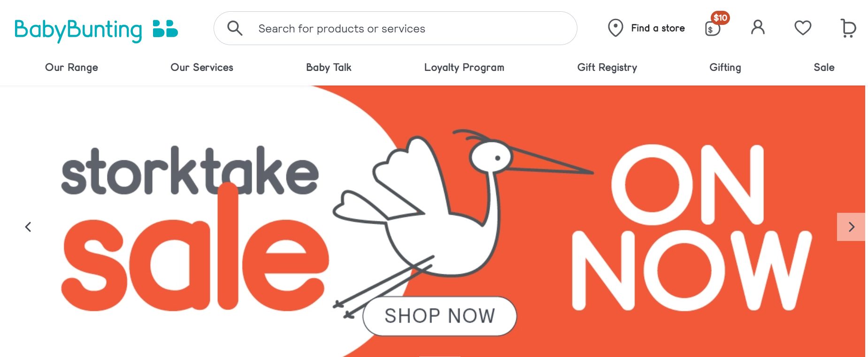Select the Gifting menu item
Image resolution: width=868 pixels, height=357 pixels.
tap(725, 68)
